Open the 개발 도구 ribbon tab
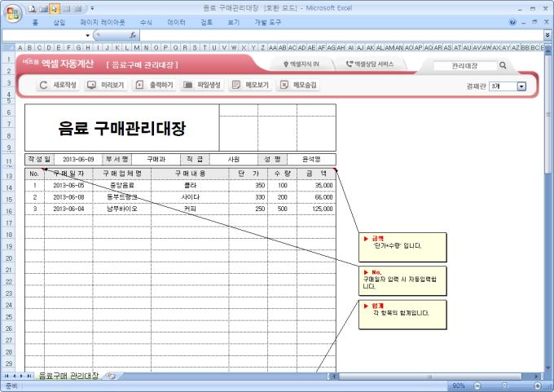 click(x=267, y=23)
